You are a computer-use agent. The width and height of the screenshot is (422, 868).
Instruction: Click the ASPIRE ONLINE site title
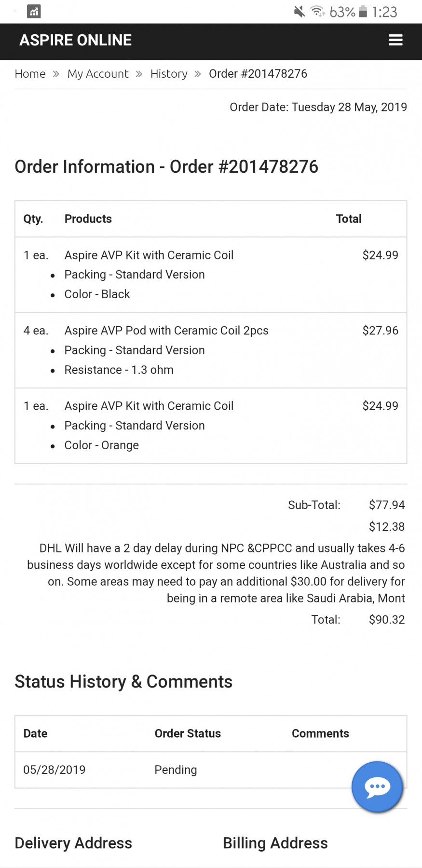(x=75, y=40)
